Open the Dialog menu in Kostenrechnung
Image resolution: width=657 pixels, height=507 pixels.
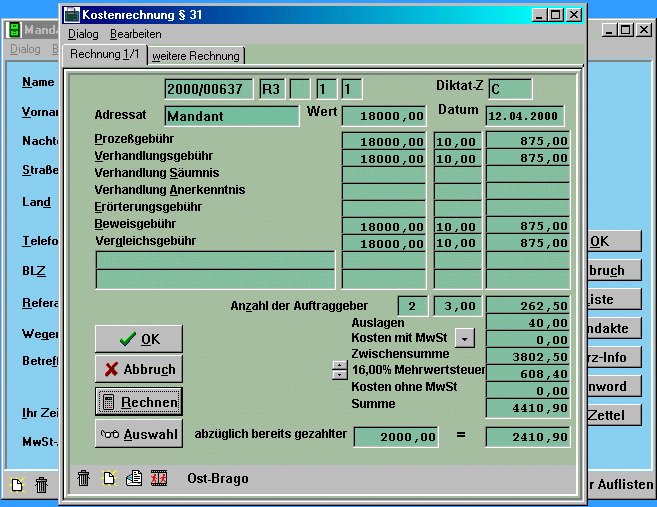coord(83,34)
